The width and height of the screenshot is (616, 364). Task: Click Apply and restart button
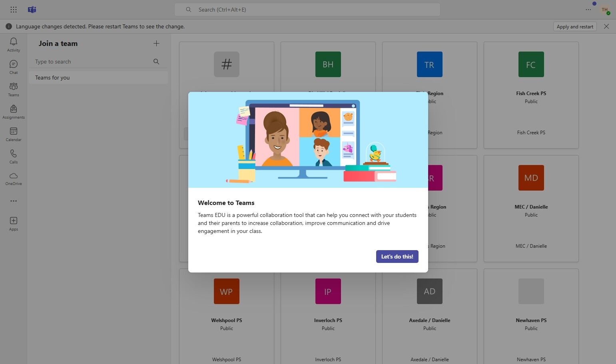tap(575, 26)
